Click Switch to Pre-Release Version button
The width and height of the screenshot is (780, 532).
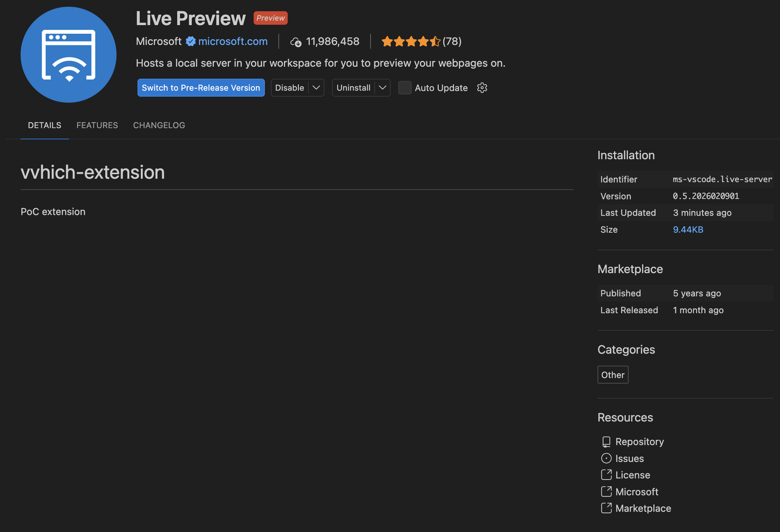tap(201, 88)
